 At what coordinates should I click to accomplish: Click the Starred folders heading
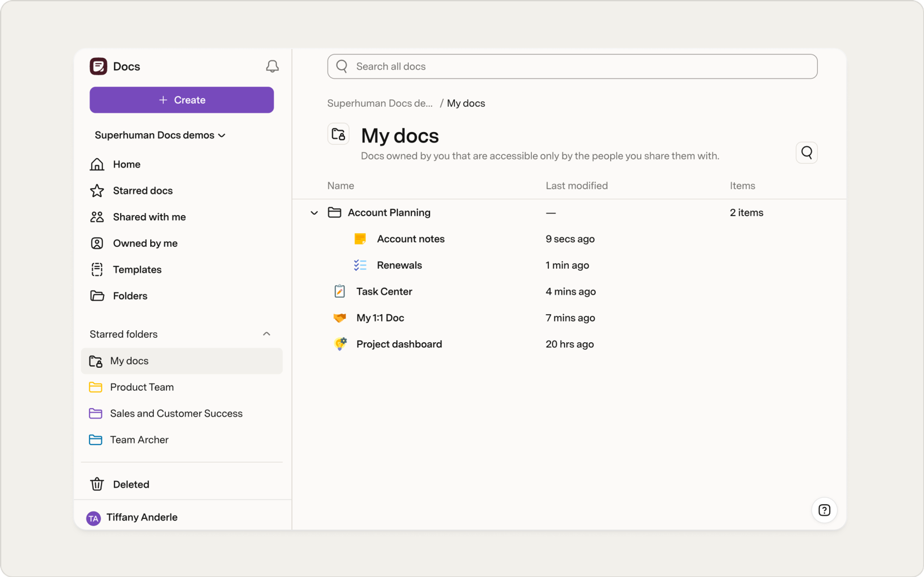tap(123, 334)
